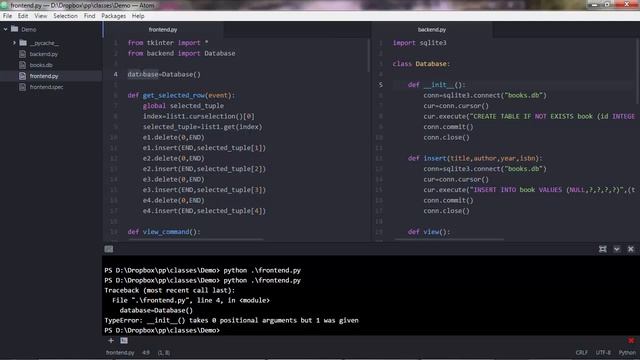Click line number 4 in frontend.py gutter
This screenshot has width=640, height=360.
(x=116, y=74)
